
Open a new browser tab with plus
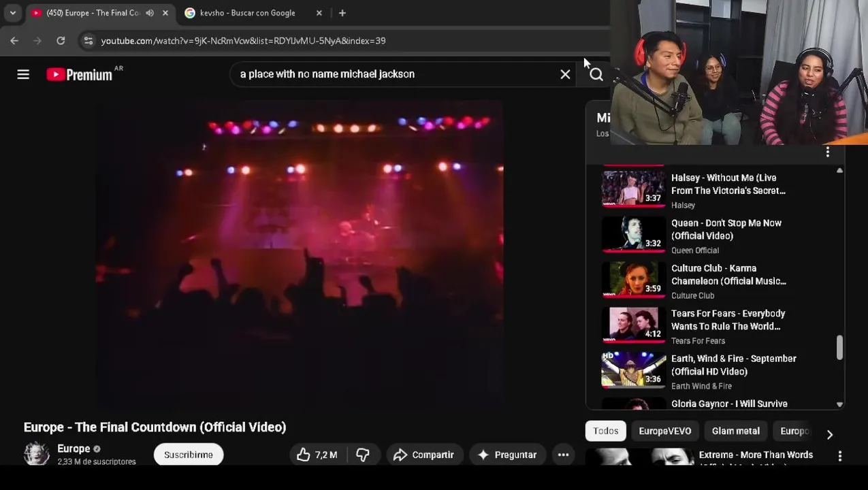(342, 13)
